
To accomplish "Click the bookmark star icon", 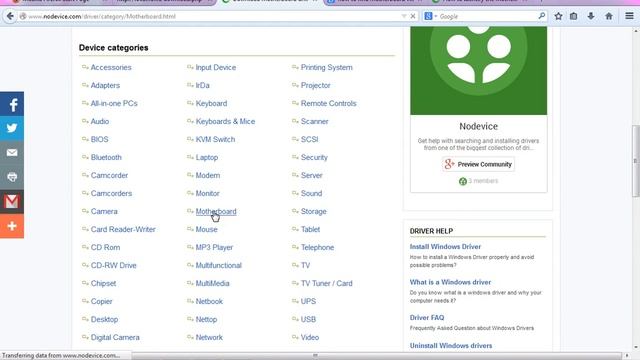I will (x=558, y=16).
